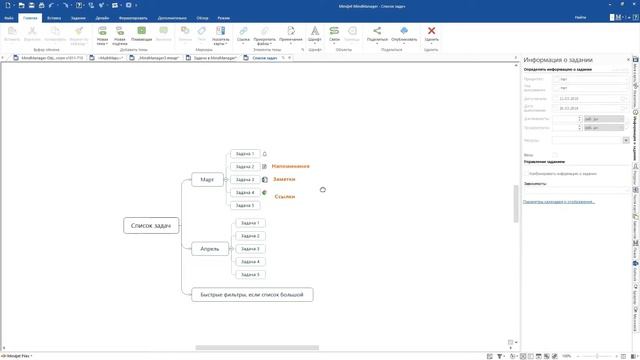Enable the due date checkbox (26.03)

point(556,108)
